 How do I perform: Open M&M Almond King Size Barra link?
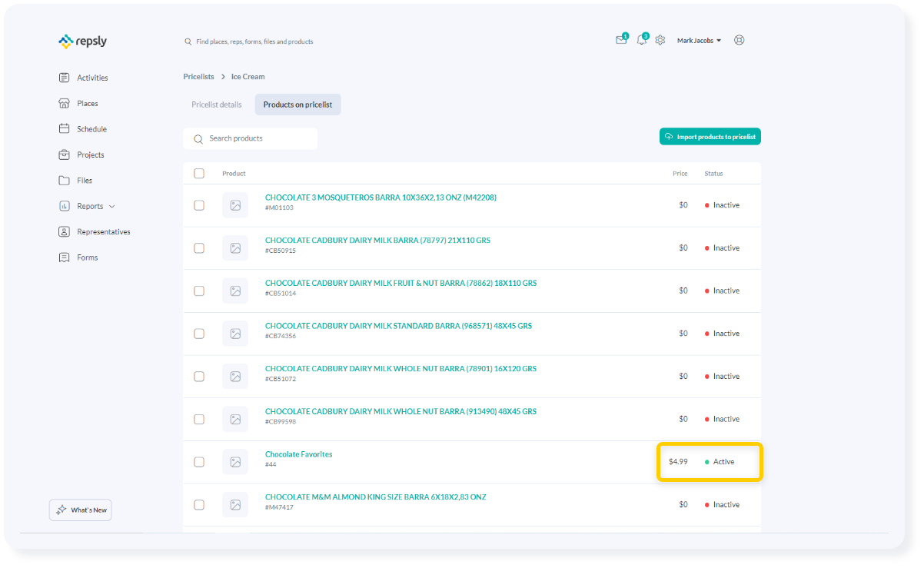[x=376, y=497]
